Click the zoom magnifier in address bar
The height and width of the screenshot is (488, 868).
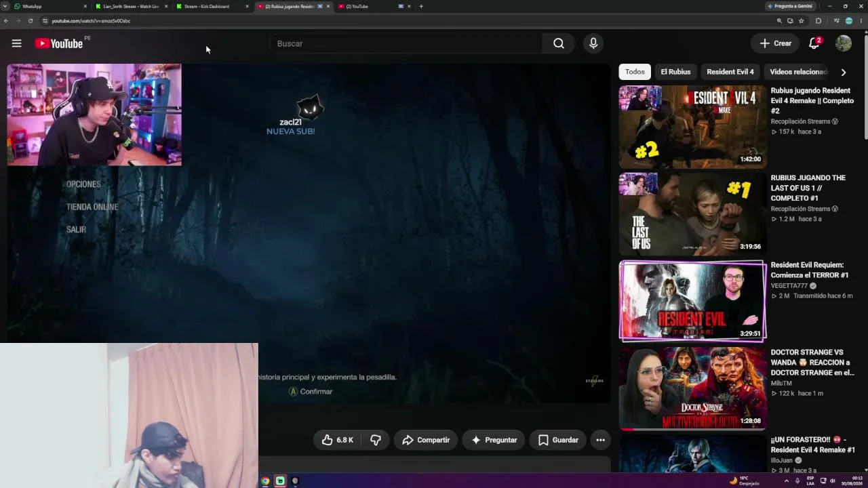pos(779,21)
